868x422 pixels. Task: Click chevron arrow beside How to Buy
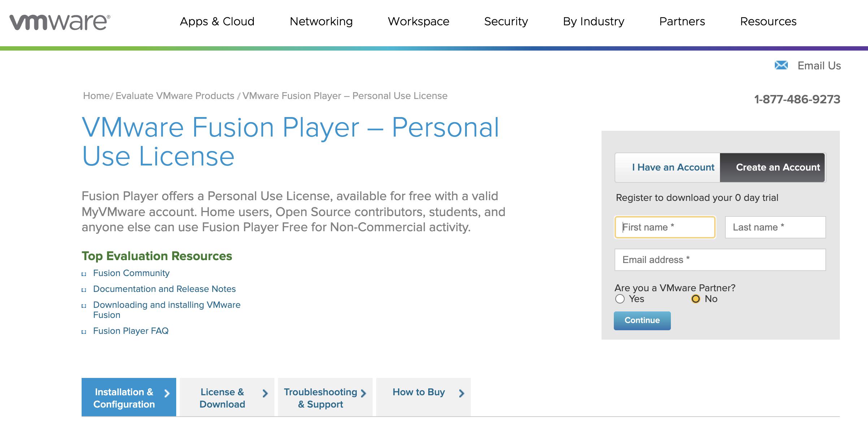coord(461,393)
